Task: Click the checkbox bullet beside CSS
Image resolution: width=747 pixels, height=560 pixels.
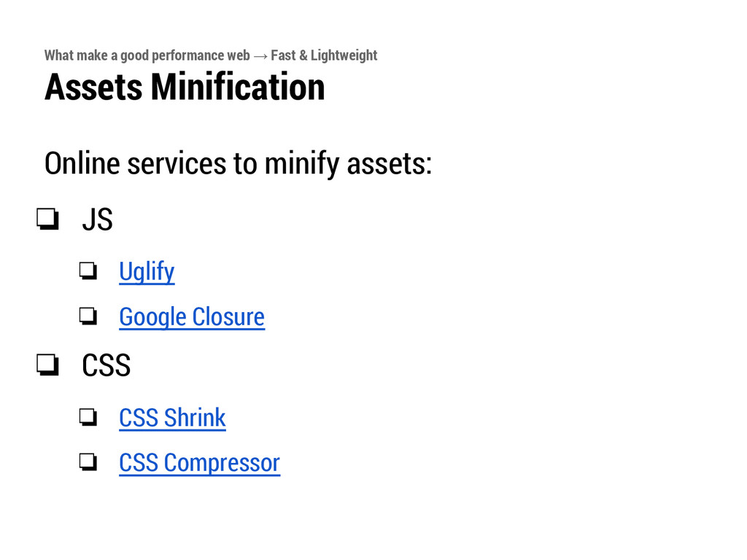Action: point(47,365)
